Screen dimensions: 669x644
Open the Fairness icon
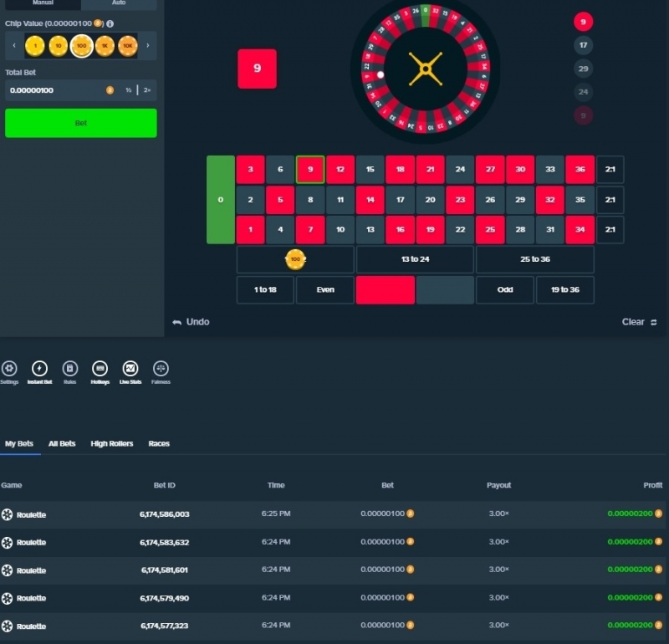point(161,368)
